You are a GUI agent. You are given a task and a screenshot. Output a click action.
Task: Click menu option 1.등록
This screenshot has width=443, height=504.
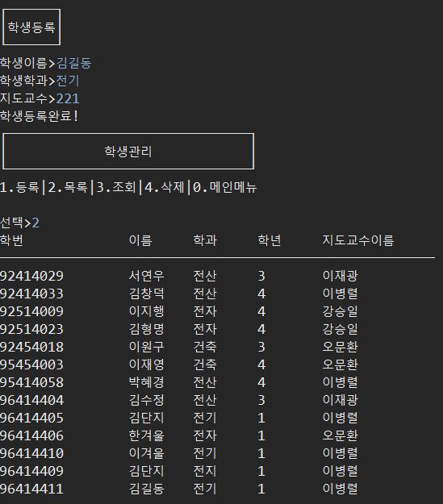point(19,187)
